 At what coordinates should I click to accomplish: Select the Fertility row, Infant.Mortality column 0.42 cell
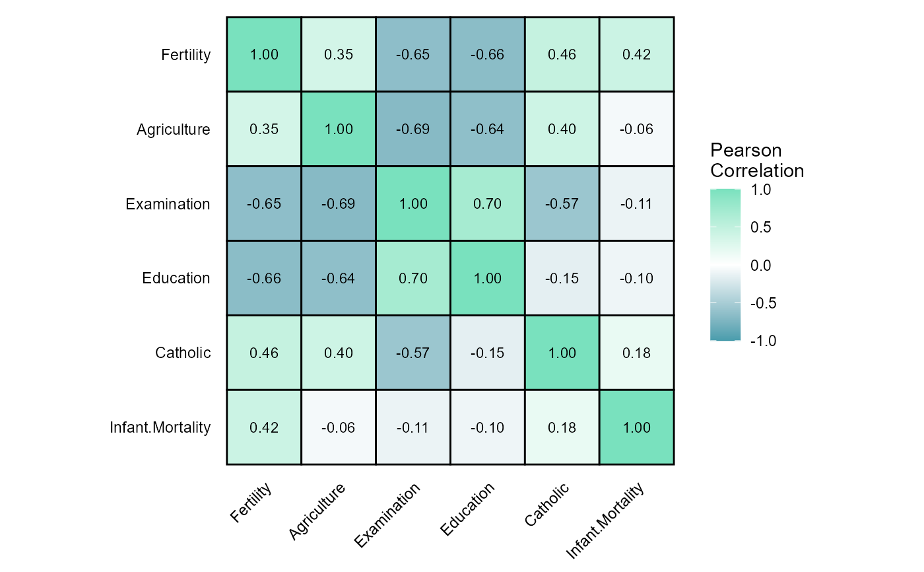(637, 55)
